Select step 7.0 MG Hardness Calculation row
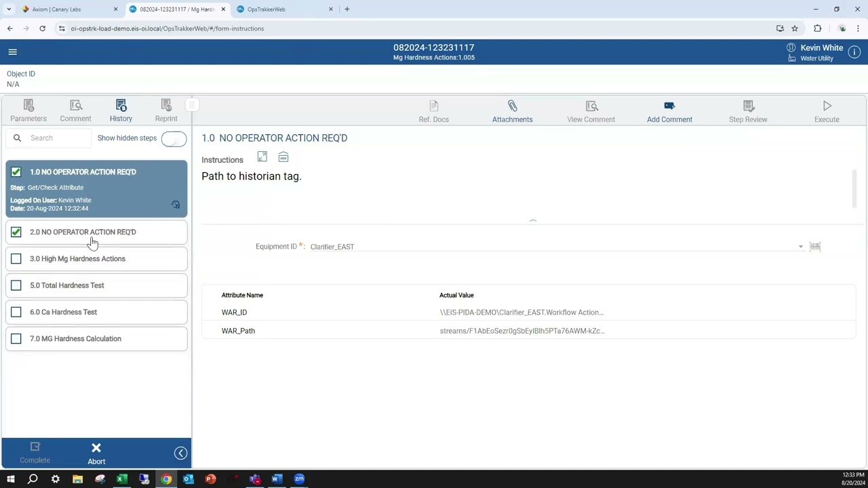 click(96, 339)
